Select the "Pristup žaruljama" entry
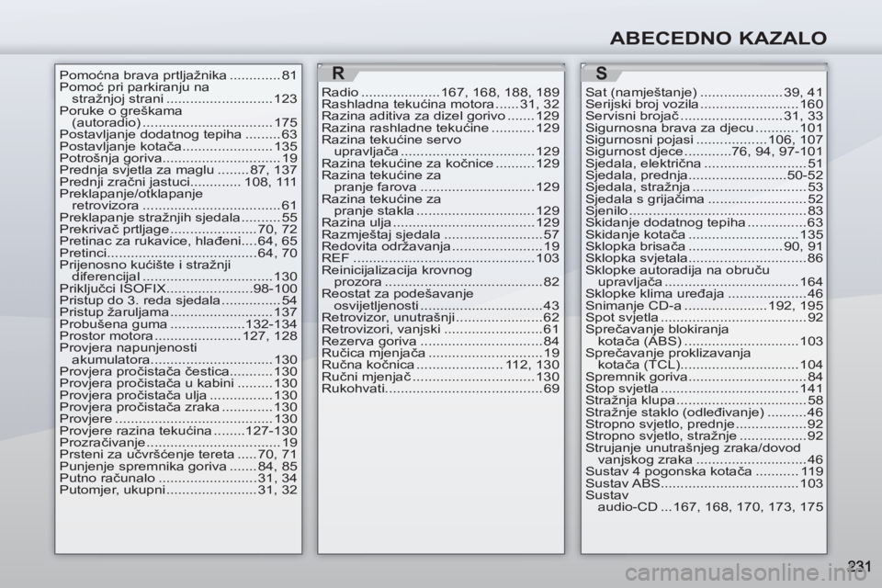Viewport: 882px width, 588px height. [178, 312]
